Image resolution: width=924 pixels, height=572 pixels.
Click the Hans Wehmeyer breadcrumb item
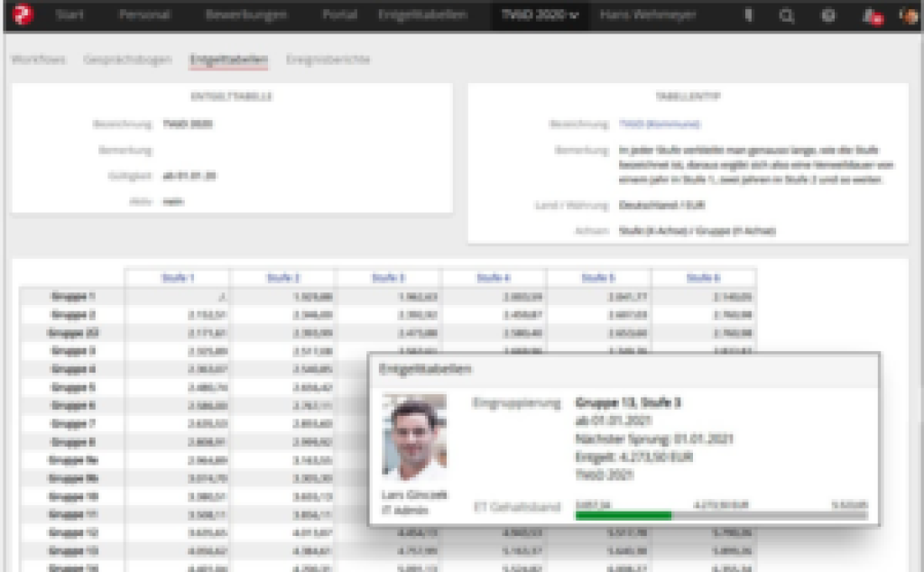point(642,16)
